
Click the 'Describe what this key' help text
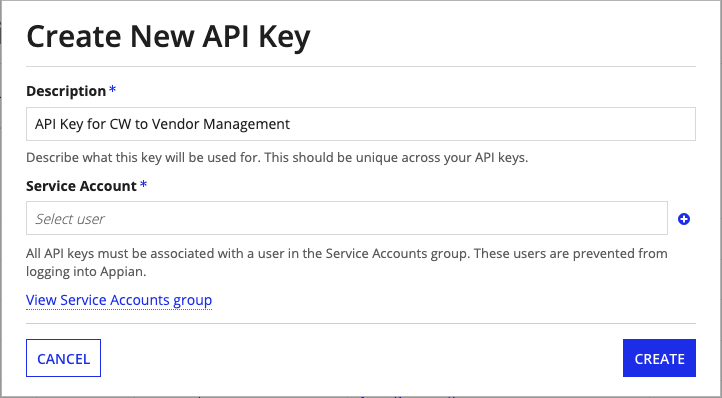277,158
